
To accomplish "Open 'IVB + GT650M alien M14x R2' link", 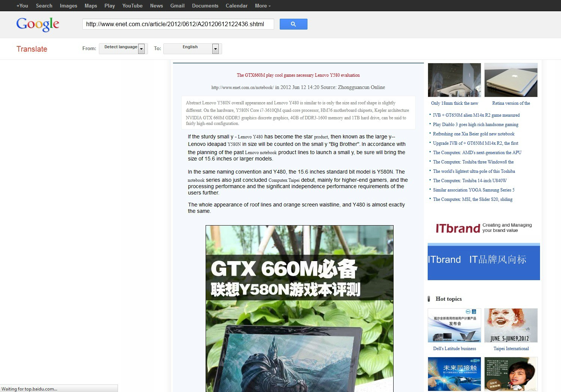I will [476, 115].
